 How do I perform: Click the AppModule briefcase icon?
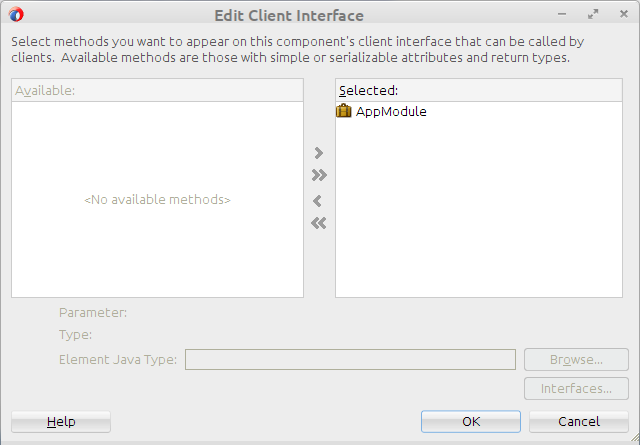click(344, 112)
